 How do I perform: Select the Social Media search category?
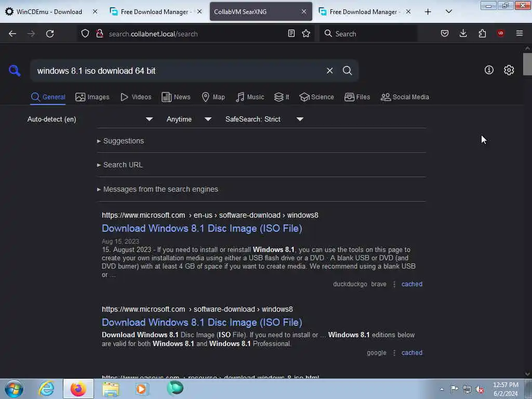tap(405, 97)
